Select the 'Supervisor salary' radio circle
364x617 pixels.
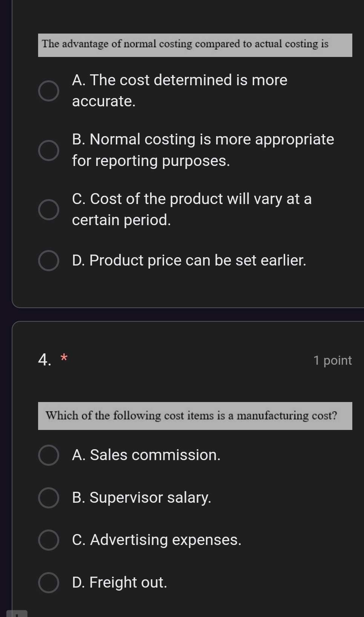(49, 498)
